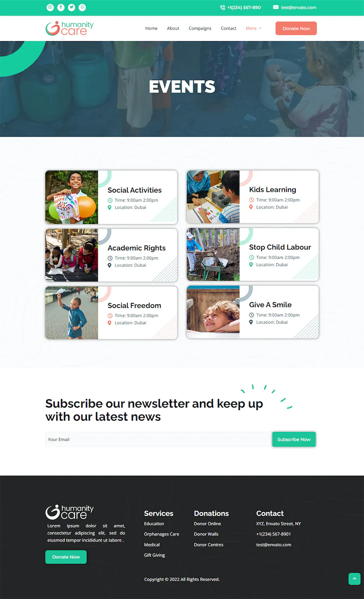Click the envelope icon beside test@envato.com
364x599 pixels.
(276, 7)
